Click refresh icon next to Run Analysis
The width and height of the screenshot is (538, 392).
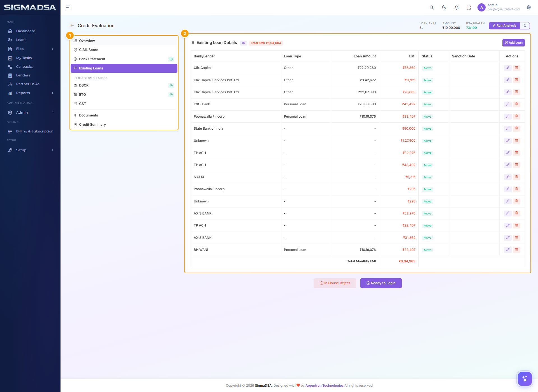tap(525, 25)
